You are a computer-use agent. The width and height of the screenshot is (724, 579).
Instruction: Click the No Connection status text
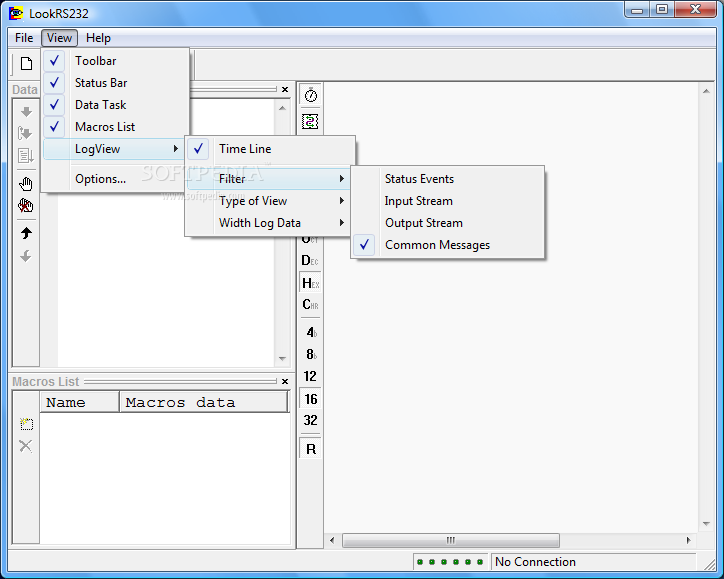coord(535,562)
